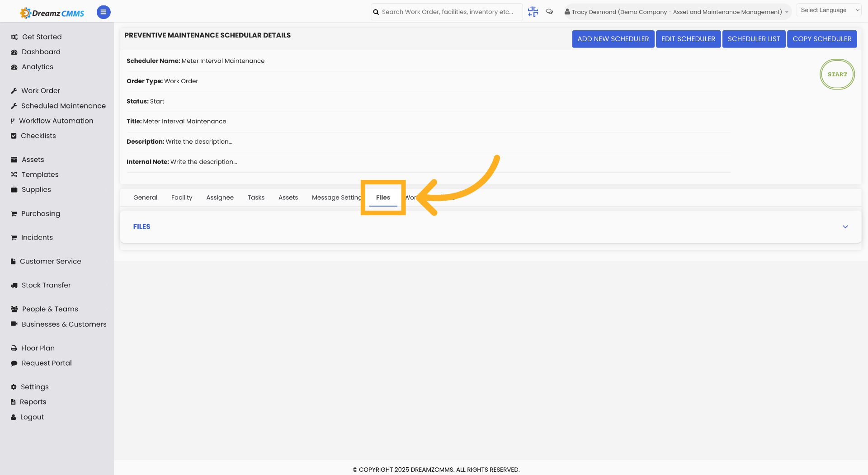Viewport: 868px width, 475px height.
Task: Click the Get Started gears icon
Action: pyautogui.click(x=14, y=37)
